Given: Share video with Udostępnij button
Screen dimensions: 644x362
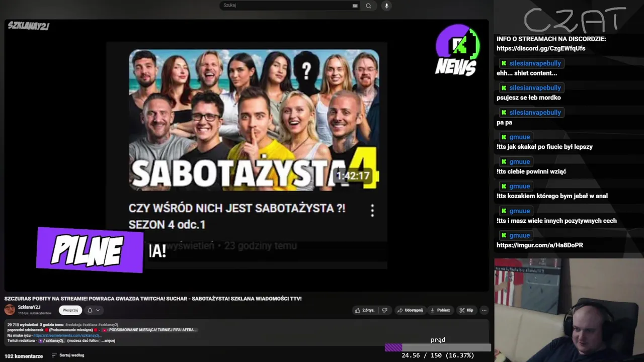Looking at the screenshot, I should [x=410, y=310].
